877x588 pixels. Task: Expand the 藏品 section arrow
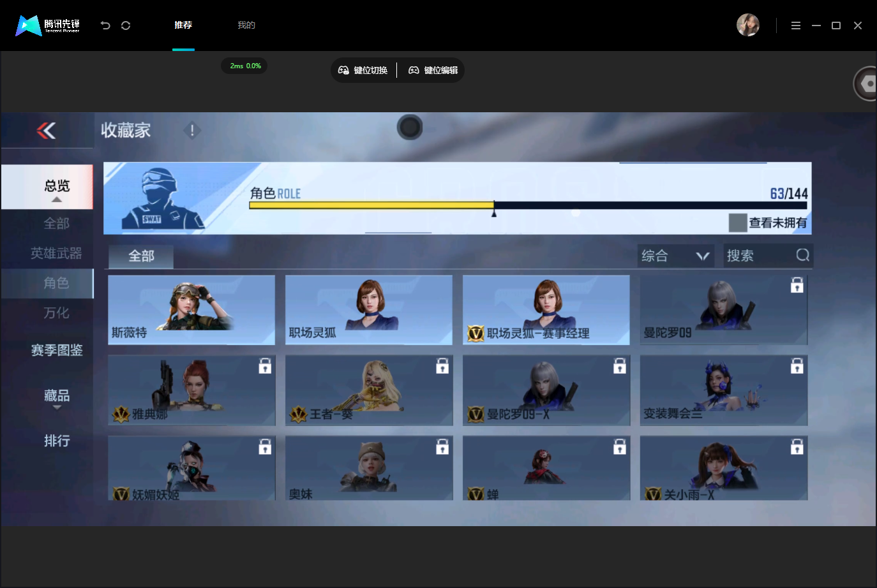tap(57, 408)
